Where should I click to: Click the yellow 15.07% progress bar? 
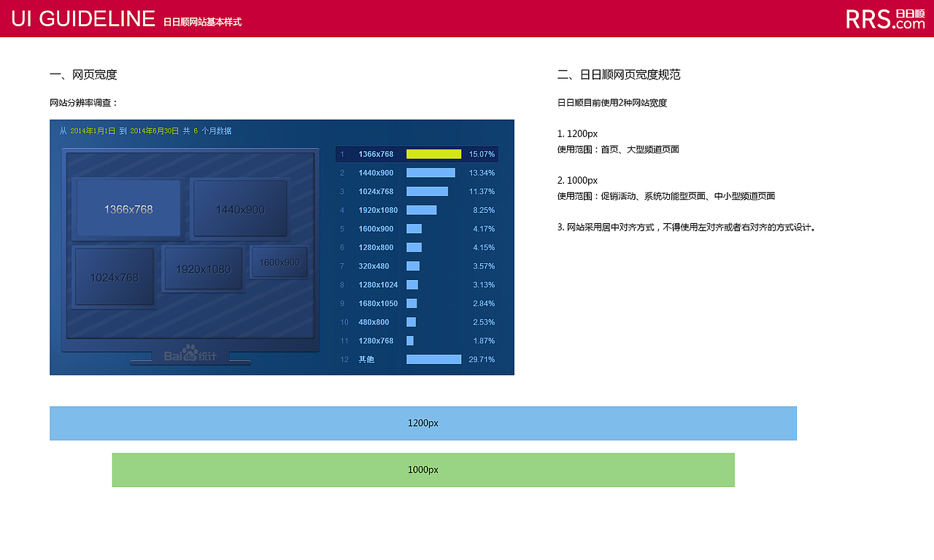[433, 154]
